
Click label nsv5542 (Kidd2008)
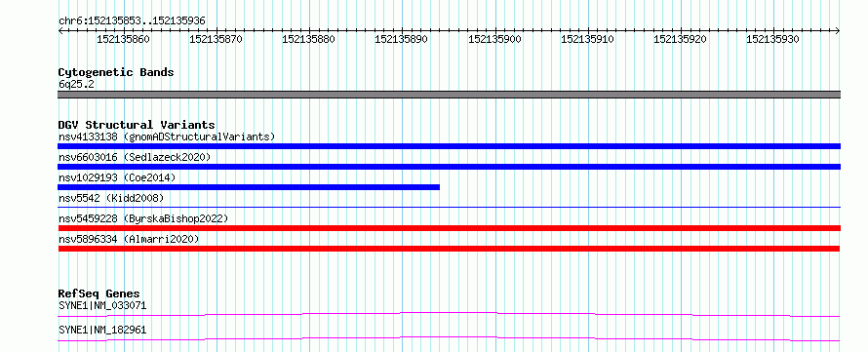pos(111,198)
